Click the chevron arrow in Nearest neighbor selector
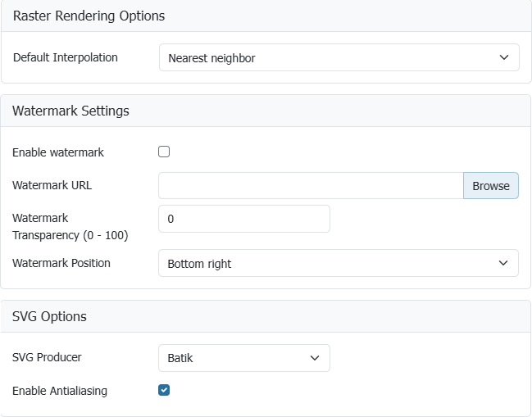 pyautogui.click(x=503, y=58)
